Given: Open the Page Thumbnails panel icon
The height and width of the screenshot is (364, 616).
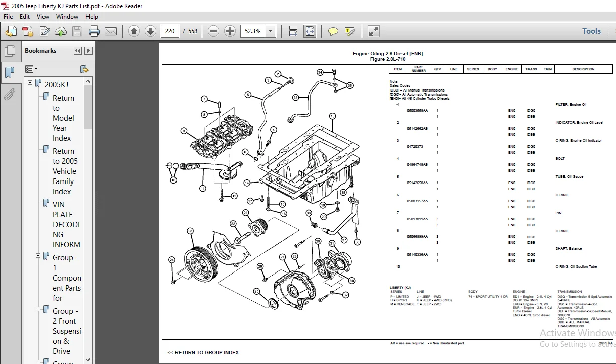Looking at the screenshot, I should click(10, 51).
